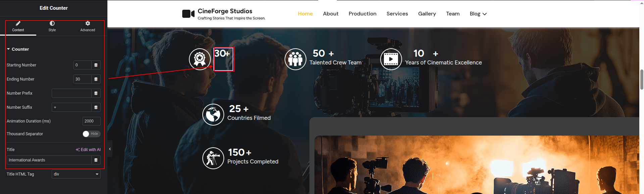Click the globe Countries Filmed icon

213,114
